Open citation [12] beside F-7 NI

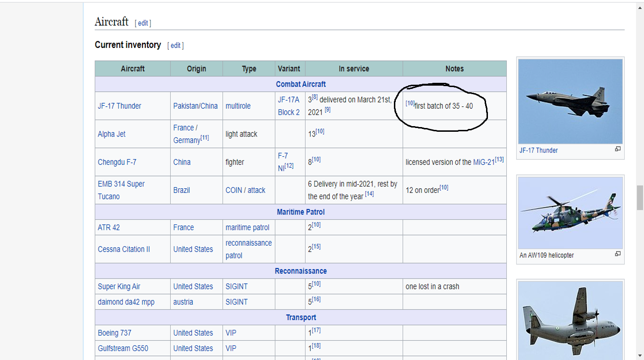[289, 166]
